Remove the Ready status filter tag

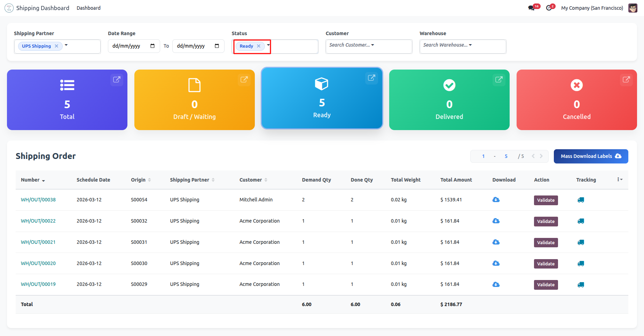click(x=259, y=46)
